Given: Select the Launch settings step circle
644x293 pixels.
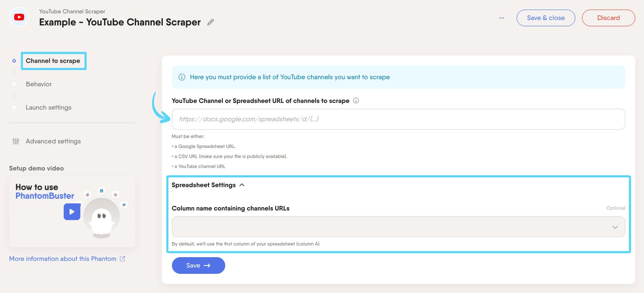Looking at the screenshot, I should [14, 108].
